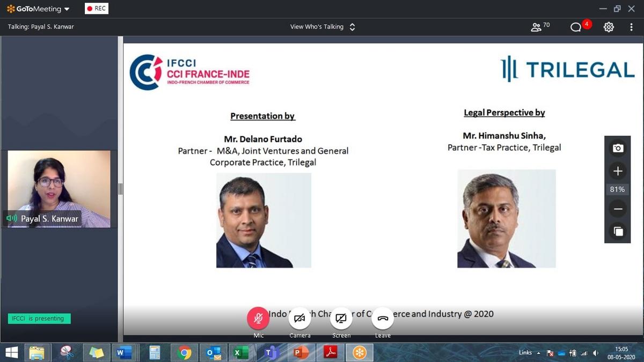Screen dimensions: 644x362
Task: Expand View Who's Talking selector
Action: [x=352, y=27]
